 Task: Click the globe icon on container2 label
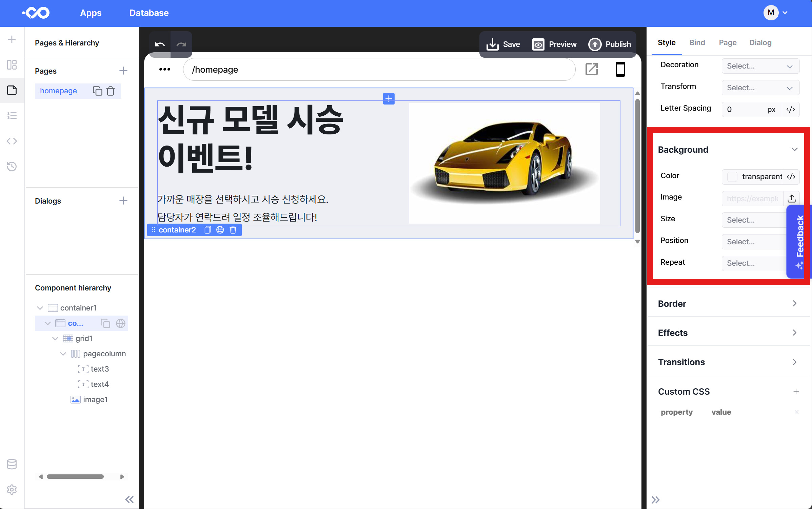tap(220, 230)
